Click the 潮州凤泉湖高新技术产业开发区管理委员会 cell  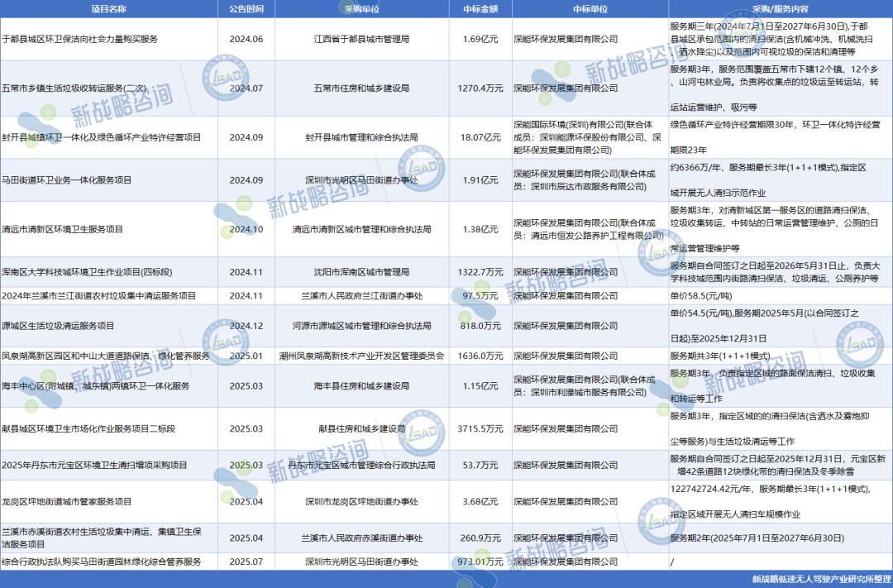pos(360,356)
